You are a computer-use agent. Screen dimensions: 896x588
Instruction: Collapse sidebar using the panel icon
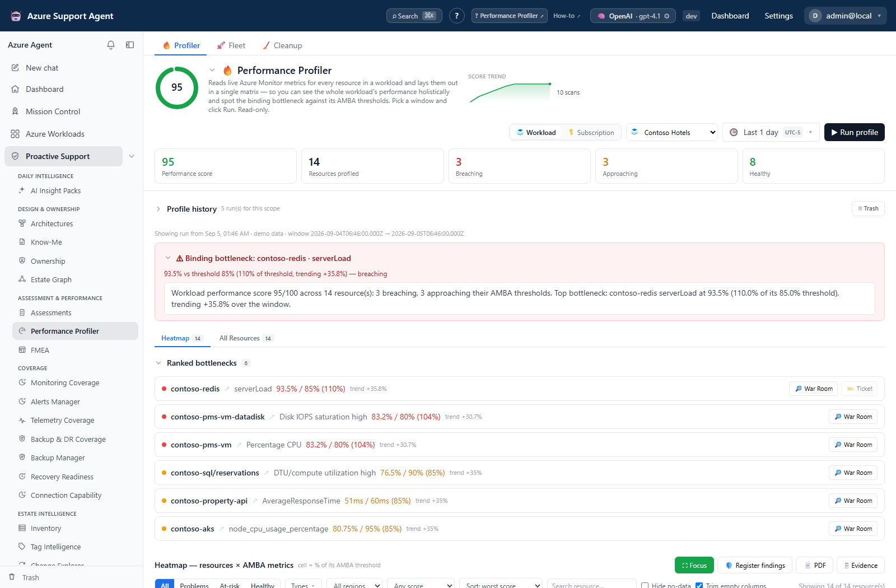[130, 45]
